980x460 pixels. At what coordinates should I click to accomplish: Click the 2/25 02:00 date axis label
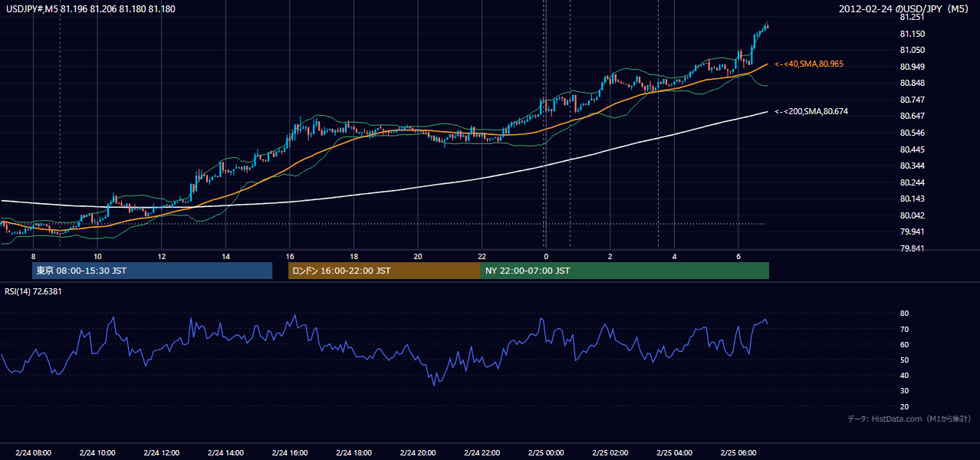610,453
